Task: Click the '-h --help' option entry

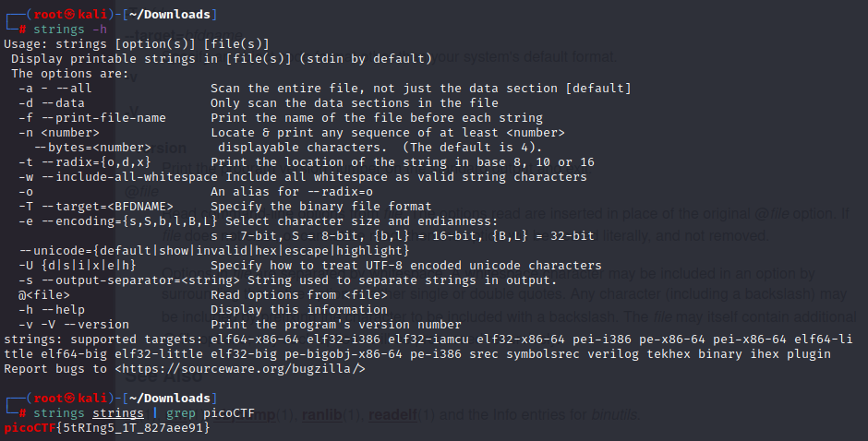Action: click(x=52, y=310)
